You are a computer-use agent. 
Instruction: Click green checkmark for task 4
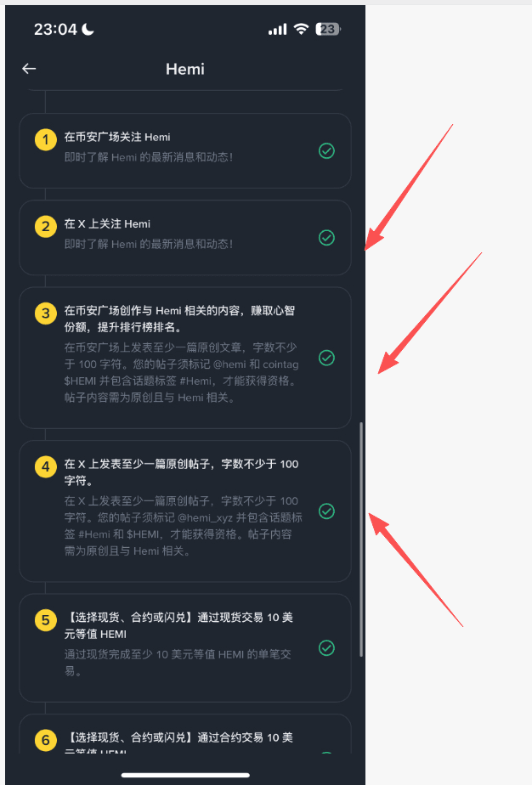point(326,511)
